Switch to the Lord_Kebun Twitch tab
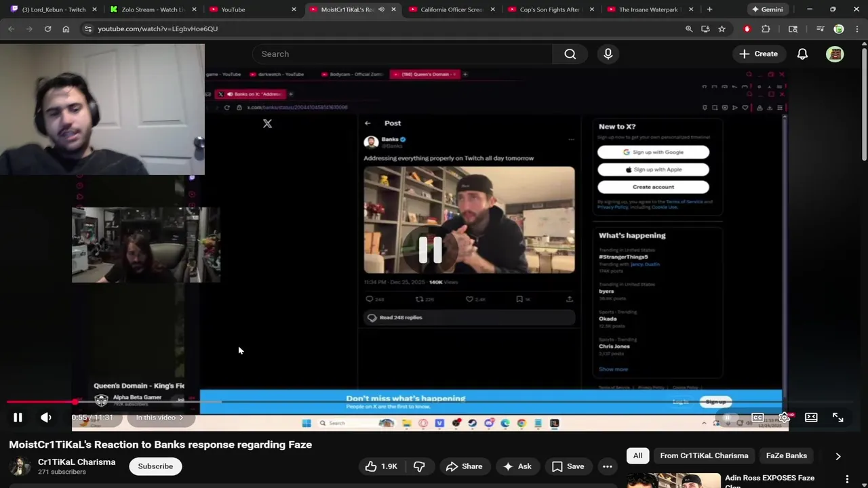This screenshot has height=488, width=868. 54,9
